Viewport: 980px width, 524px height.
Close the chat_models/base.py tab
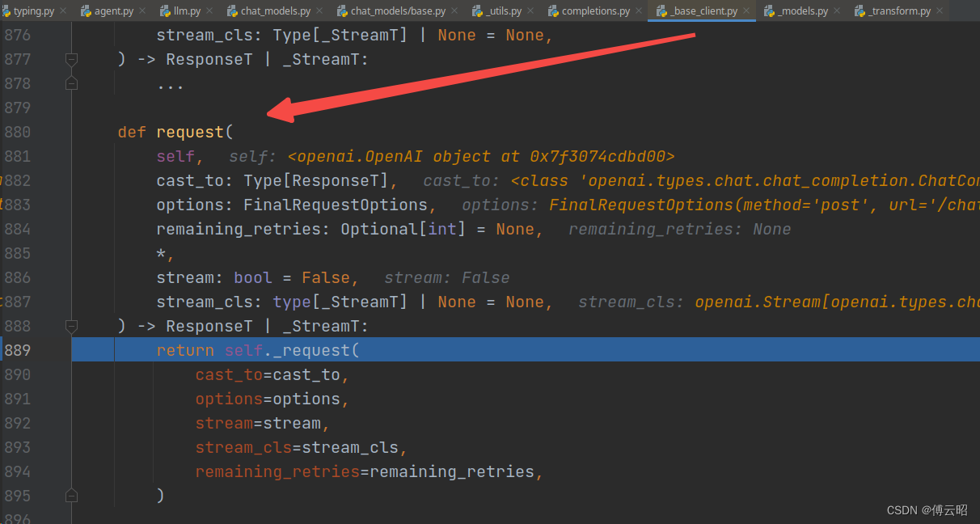pos(456,11)
